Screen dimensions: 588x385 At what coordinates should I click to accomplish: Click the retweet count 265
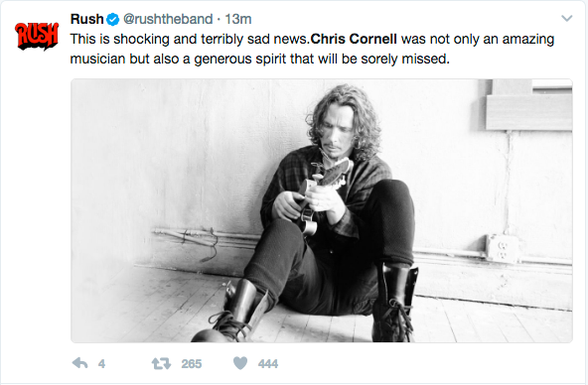[x=192, y=363]
